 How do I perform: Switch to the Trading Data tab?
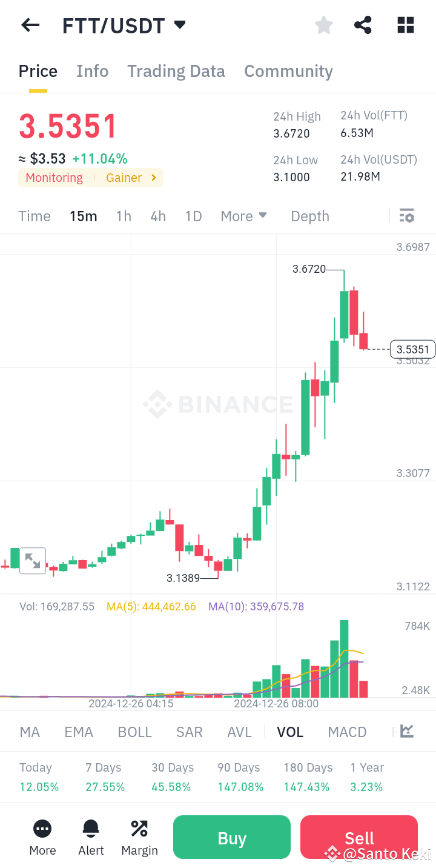tap(176, 71)
